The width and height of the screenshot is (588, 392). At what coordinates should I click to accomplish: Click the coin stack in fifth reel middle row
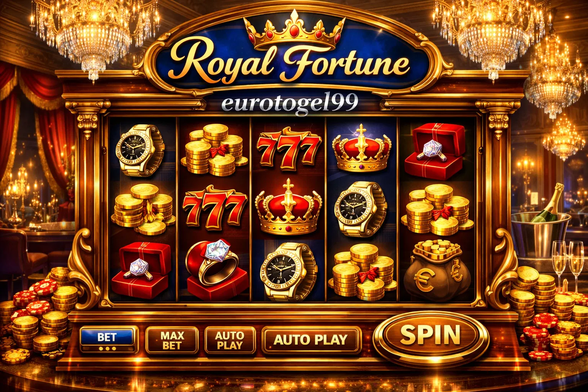click(x=437, y=209)
